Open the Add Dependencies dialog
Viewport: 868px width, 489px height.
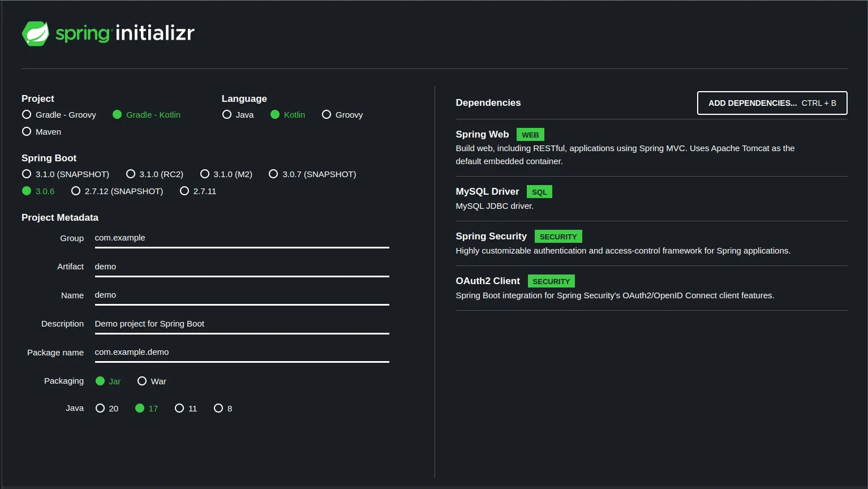[x=772, y=103]
